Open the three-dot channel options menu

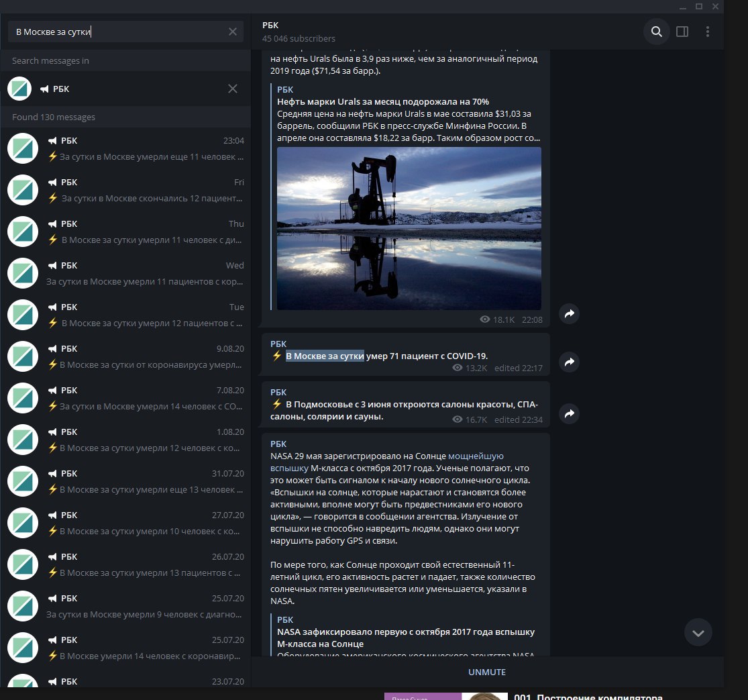click(x=708, y=32)
